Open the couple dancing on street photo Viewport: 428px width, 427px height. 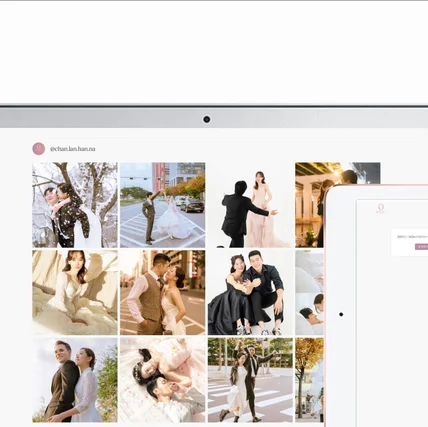click(x=163, y=205)
